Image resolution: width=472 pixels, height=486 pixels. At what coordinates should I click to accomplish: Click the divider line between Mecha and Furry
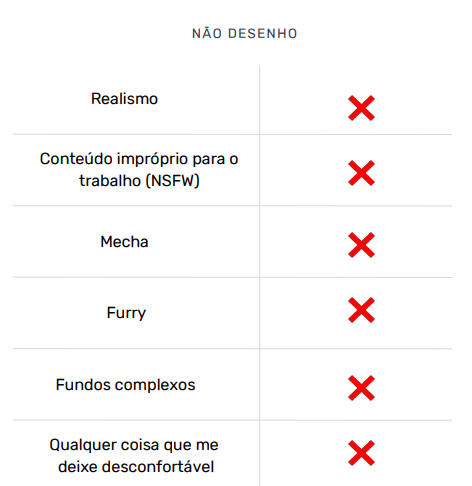pyautogui.click(x=232, y=277)
